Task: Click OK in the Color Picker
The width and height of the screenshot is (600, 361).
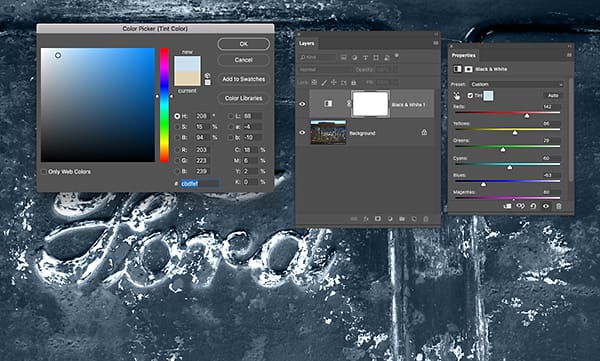Action: [243, 44]
